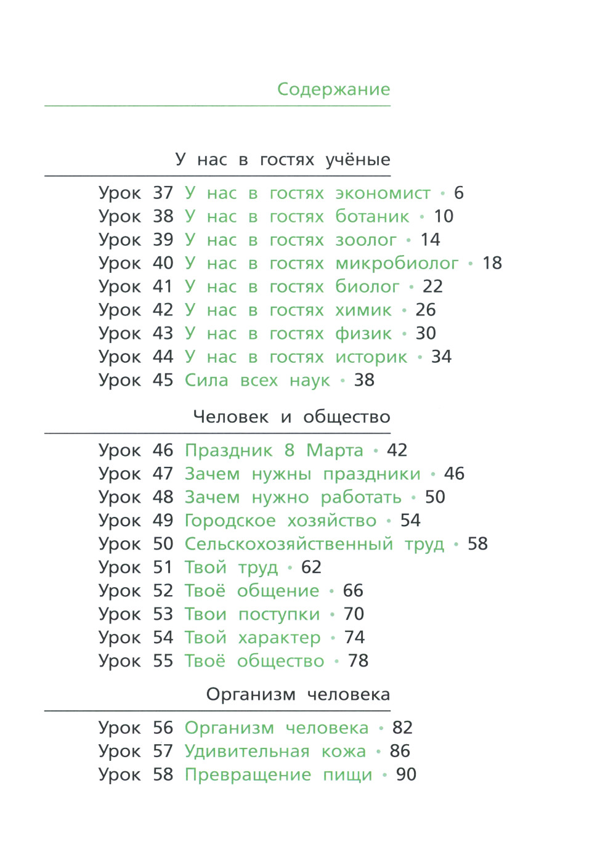Image resolution: width=616 pixels, height=852 pixels.
Task: Jump to lesson 41 about the биолог
Action: pos(292,287)
